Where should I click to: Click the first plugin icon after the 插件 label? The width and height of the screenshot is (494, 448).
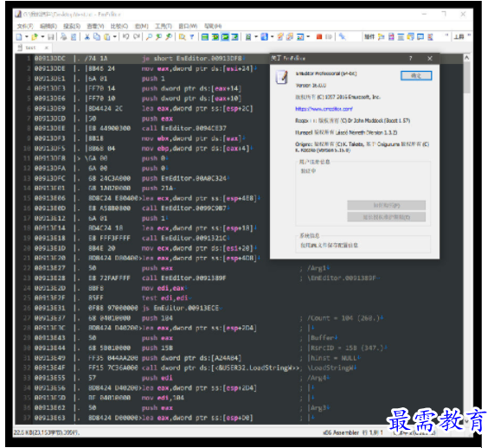382,37
